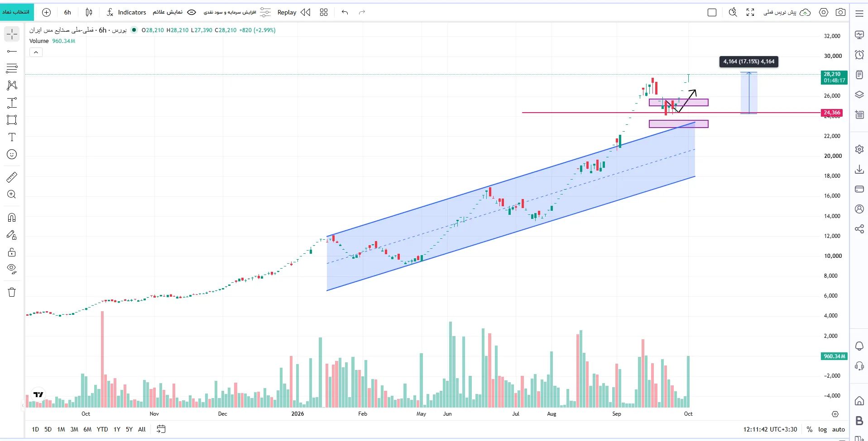Select the forecasting and measurement tool
Viewport: 868px width, 441px height.
coord(12,103)
